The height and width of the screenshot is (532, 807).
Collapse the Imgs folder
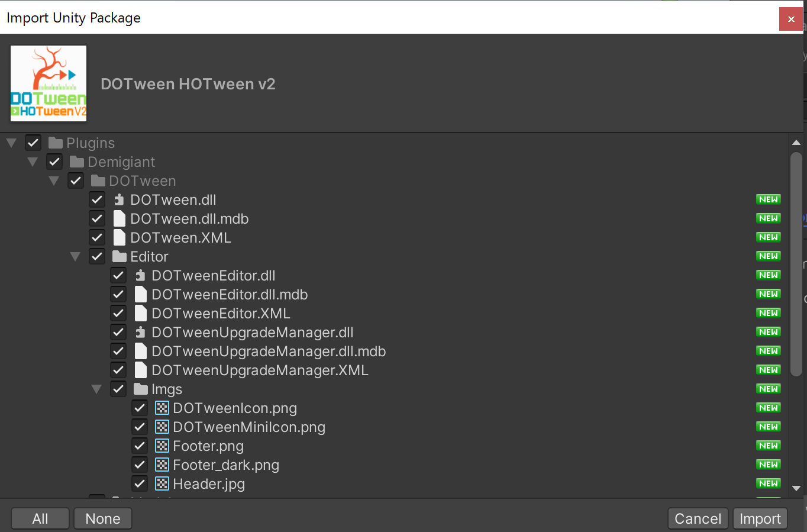point(96,389)
